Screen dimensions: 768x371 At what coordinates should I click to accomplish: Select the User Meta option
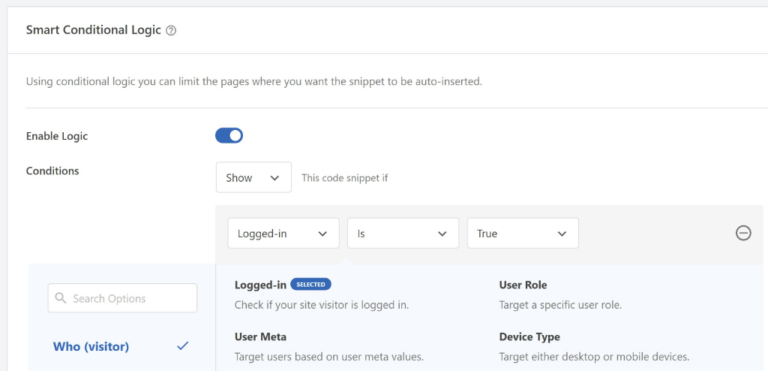coord(261,337)
